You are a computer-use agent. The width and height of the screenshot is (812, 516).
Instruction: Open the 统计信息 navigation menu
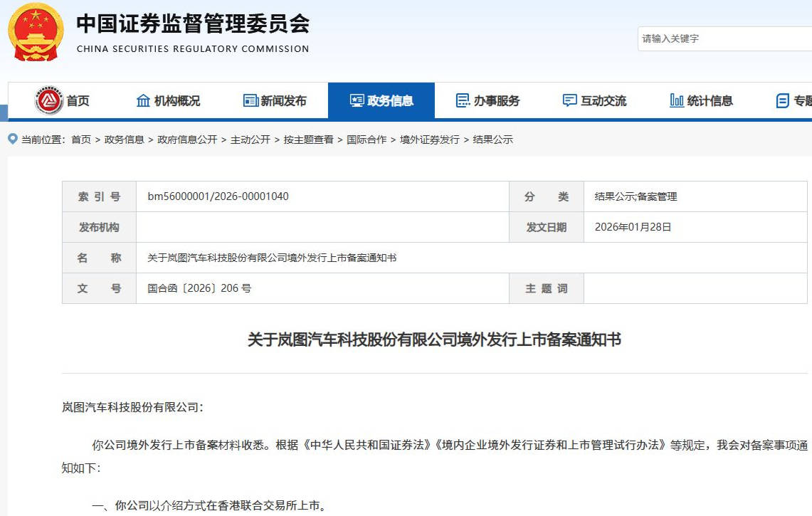coord(710,101)
